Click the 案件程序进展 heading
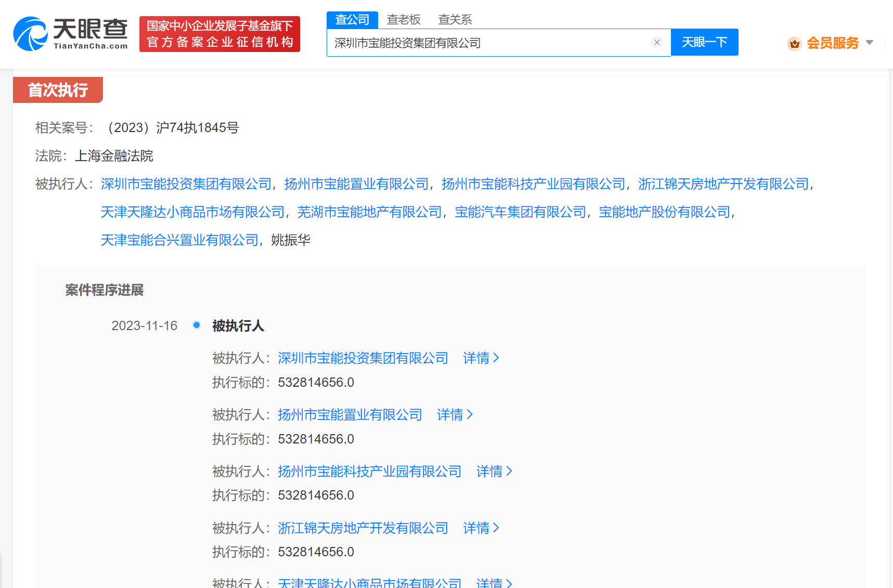The image size is (893, 588). pyautogui.click(x=105, y=290)
